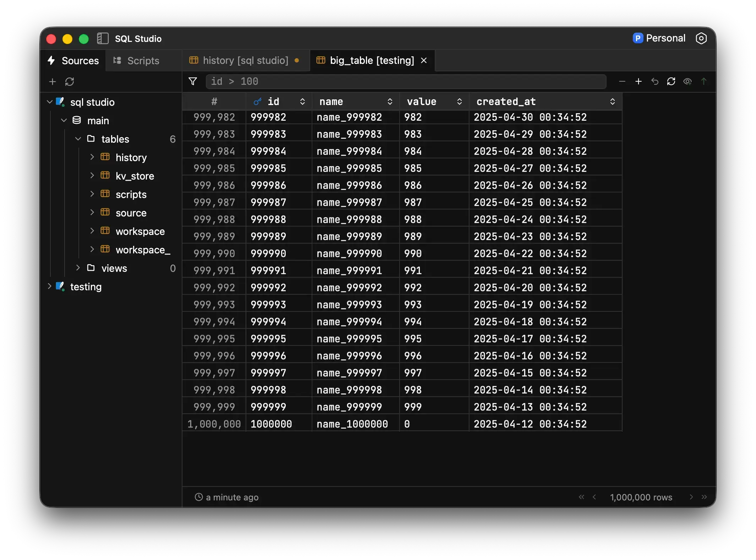Click the delete row minus icon

(x=622, y=82)
